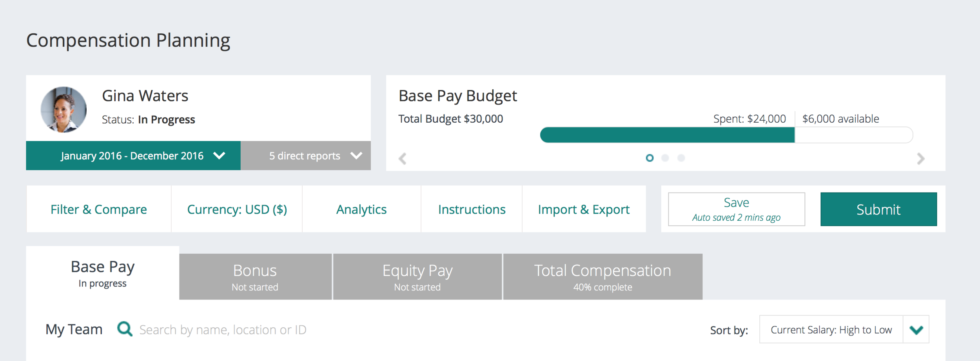
Task: Switch to the Bonus tab
Action: point(255,276)
